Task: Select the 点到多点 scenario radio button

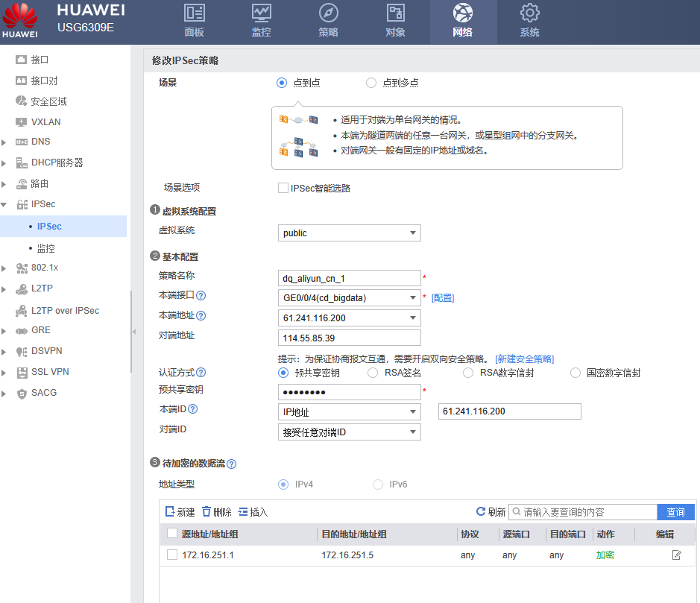Action: [x=371, y=83]
